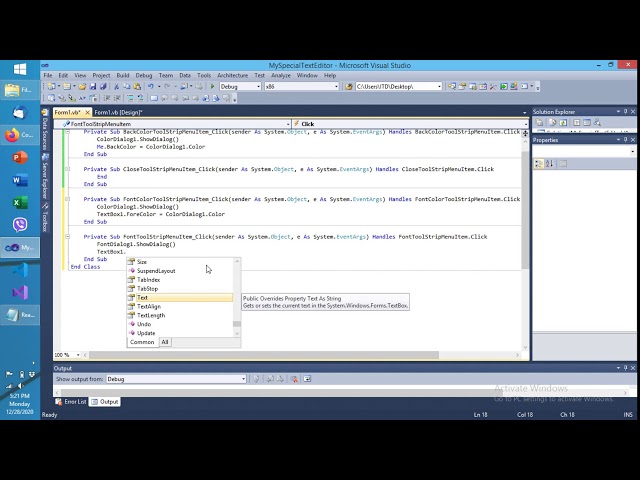Open Properties Window from the toolbar icon
640x480 pixels.
point(462,87)
